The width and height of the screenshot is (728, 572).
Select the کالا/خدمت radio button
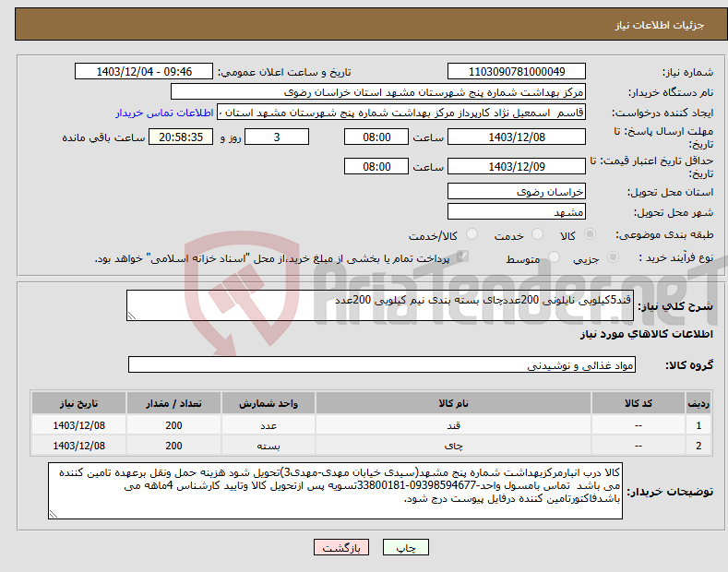[471, 234]
